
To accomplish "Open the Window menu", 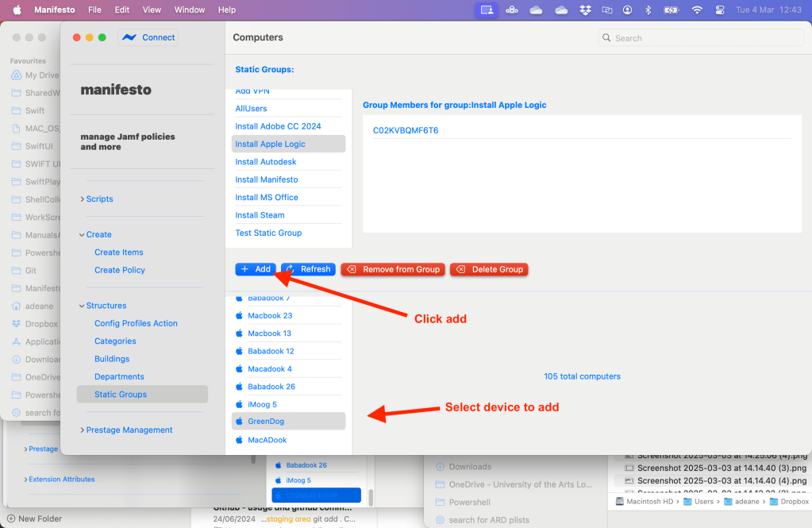I will (x=190, y=10).
